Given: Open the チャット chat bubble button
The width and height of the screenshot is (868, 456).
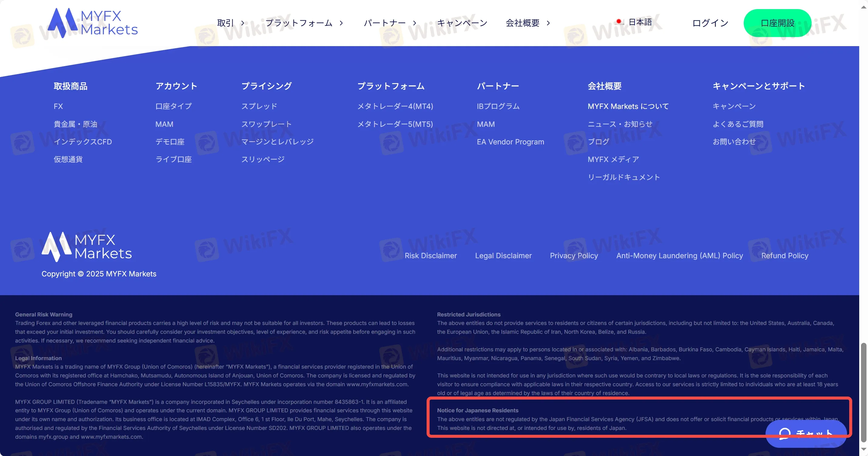Looking at the screenshot, I should click(806, 434).
